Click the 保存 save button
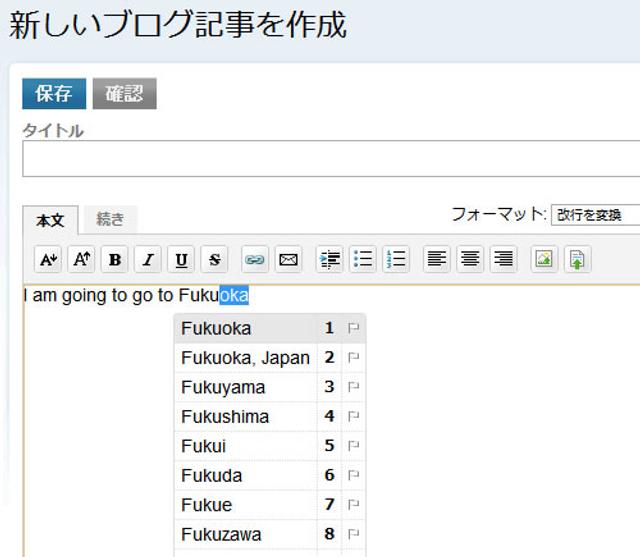The height and width of the screenshot is (557, 640). click(x=54, y=94)
